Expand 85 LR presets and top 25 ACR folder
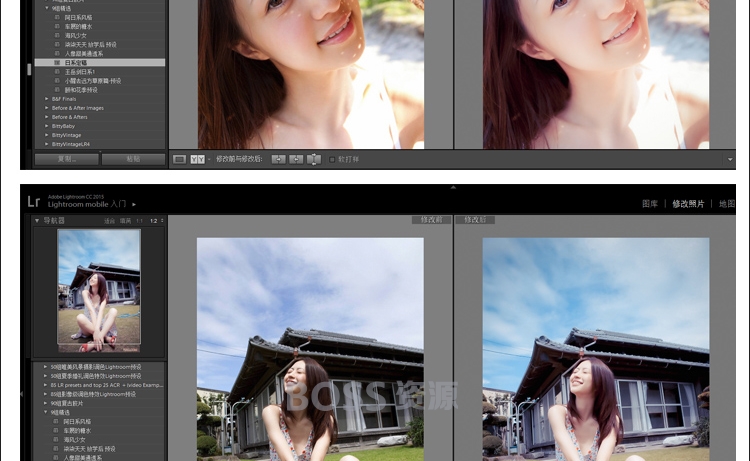This screenshot has width=750, height=461. (x=45, y=385)
